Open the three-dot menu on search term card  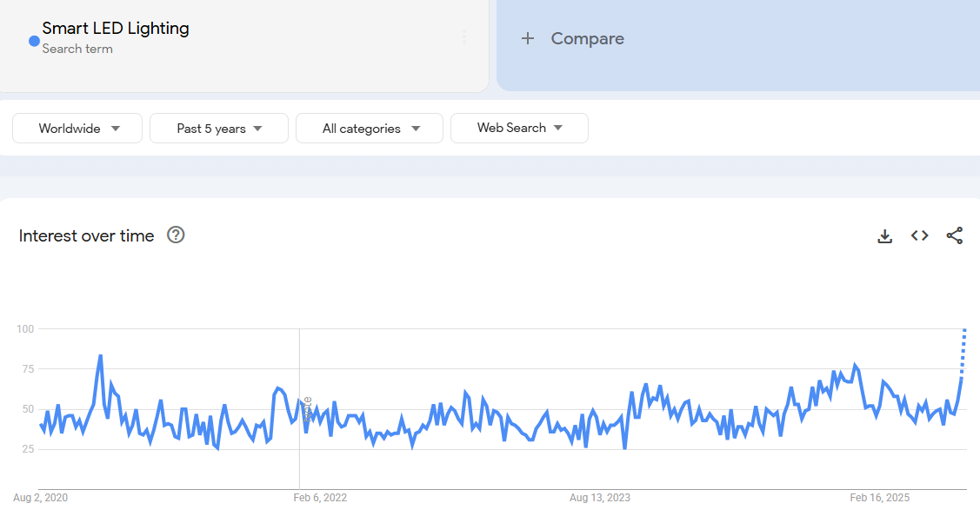tap(463, 36)
